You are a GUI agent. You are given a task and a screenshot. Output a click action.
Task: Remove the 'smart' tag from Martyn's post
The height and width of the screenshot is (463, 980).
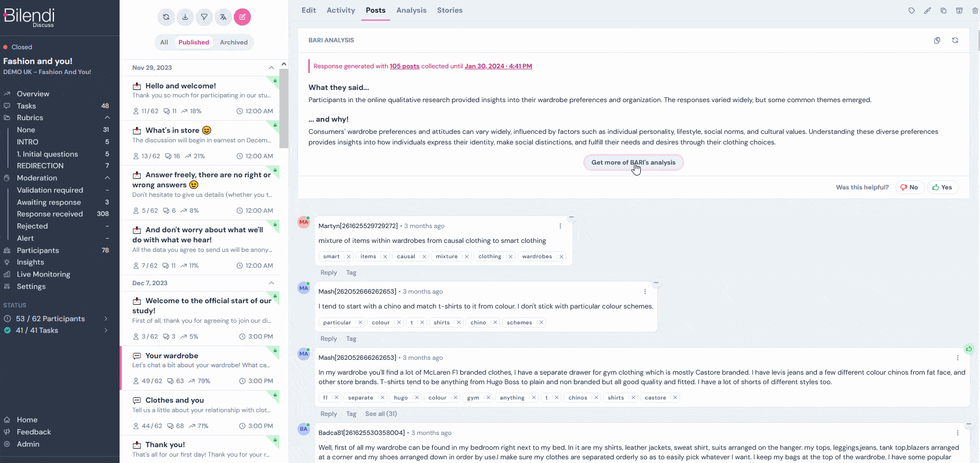[349, 257]
